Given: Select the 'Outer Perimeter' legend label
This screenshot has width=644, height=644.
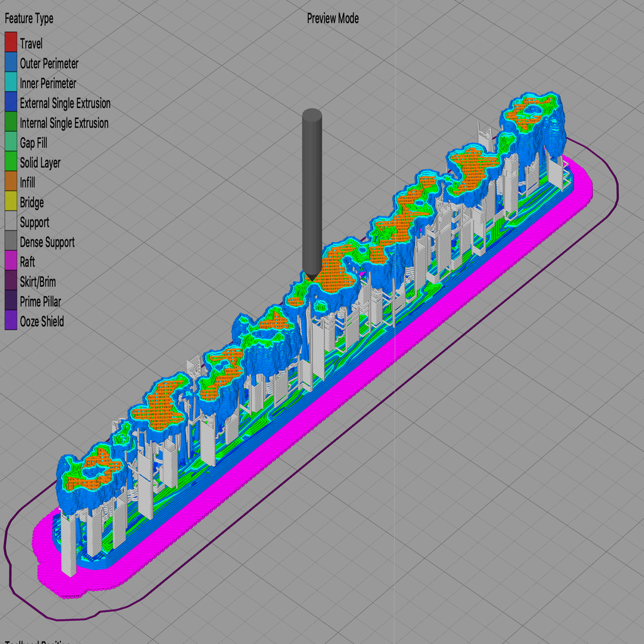Looking at the screenshot, I should click(x=49, y=64).
